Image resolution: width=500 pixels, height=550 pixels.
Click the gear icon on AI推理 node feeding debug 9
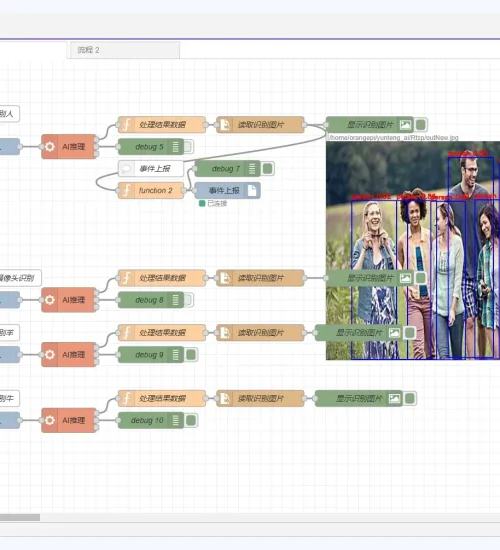pos(50,355)
